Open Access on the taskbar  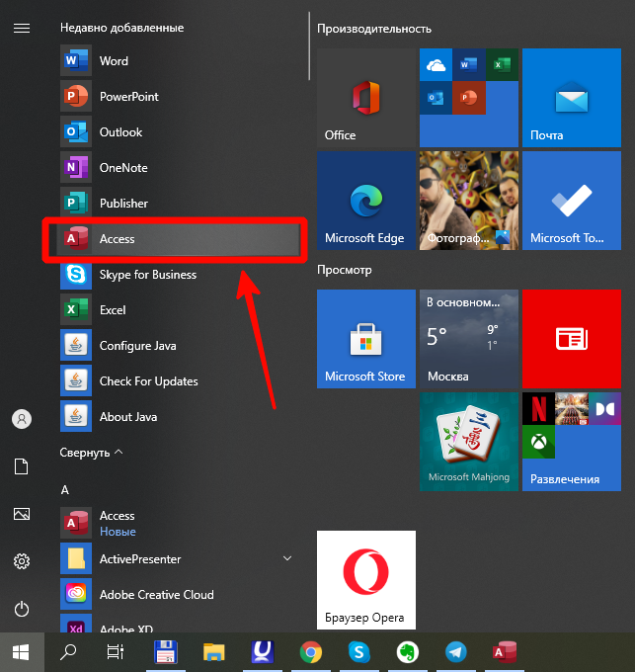click(x=505, y=652)
